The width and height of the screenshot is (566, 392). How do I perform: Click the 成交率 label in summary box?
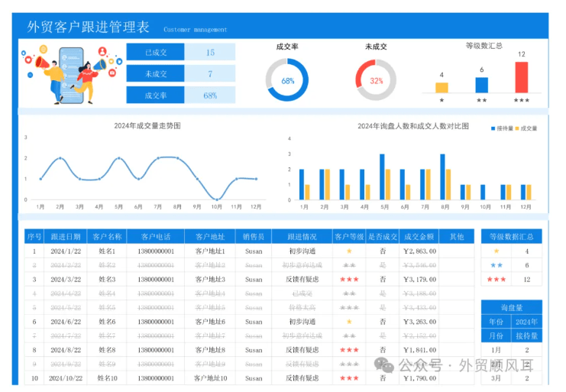(155, 96)
